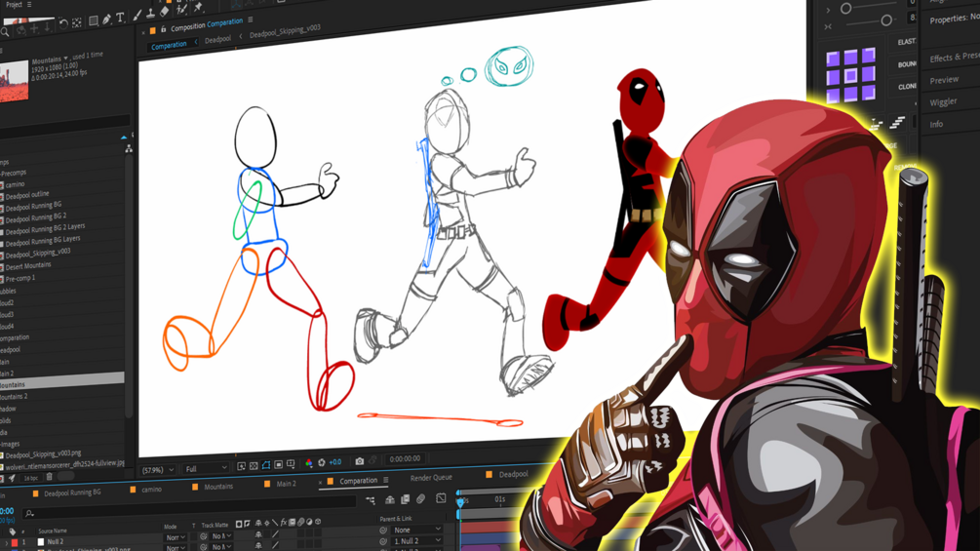
Task: Open the project flowchart icon
Action: coord(128,148)
